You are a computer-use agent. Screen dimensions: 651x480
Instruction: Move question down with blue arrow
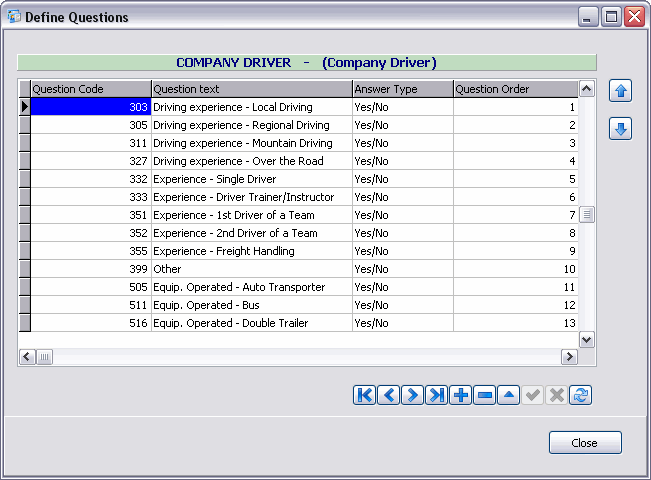point(620,129)
